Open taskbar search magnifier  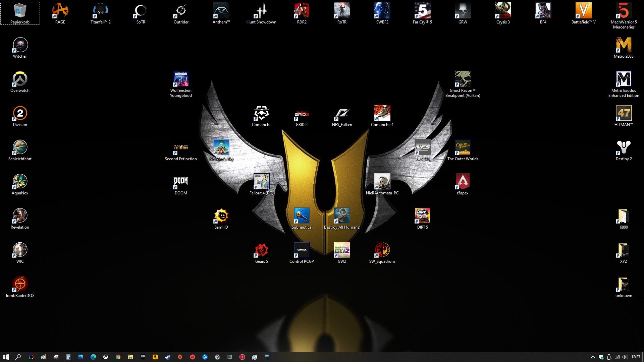18,357
